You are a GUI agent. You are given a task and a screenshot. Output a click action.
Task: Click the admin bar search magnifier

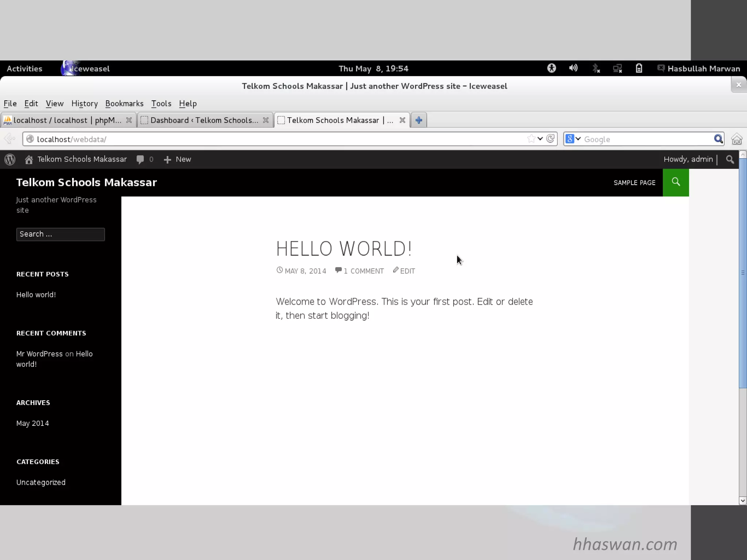[x=729, y=159]
